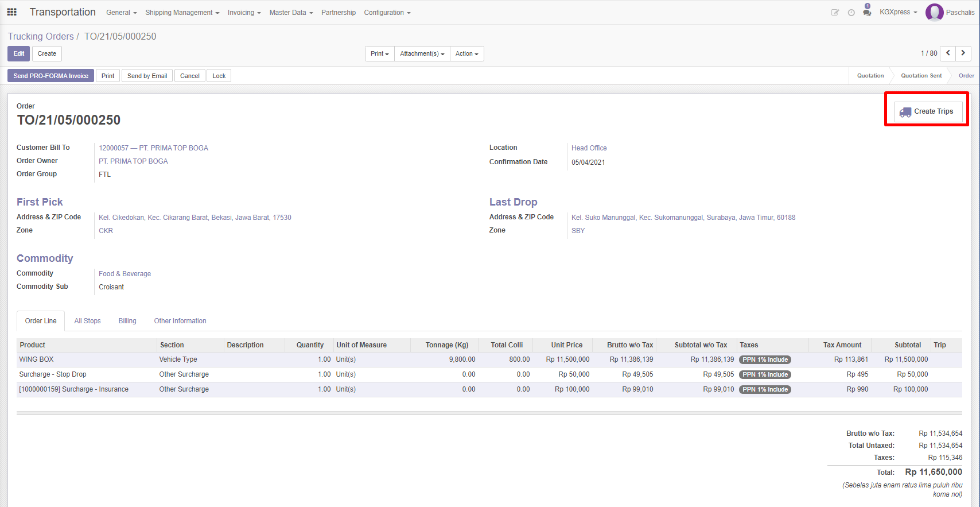The image size is (980, 507).
Task: Select the WING BOX product row
Action: pyautogui.click(x=489, y=359)
